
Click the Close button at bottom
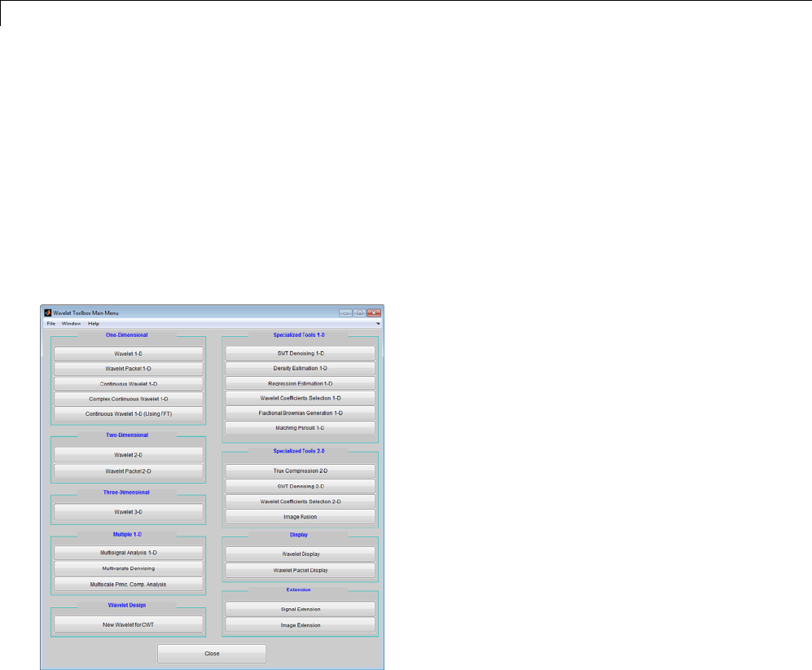(212, 654)
